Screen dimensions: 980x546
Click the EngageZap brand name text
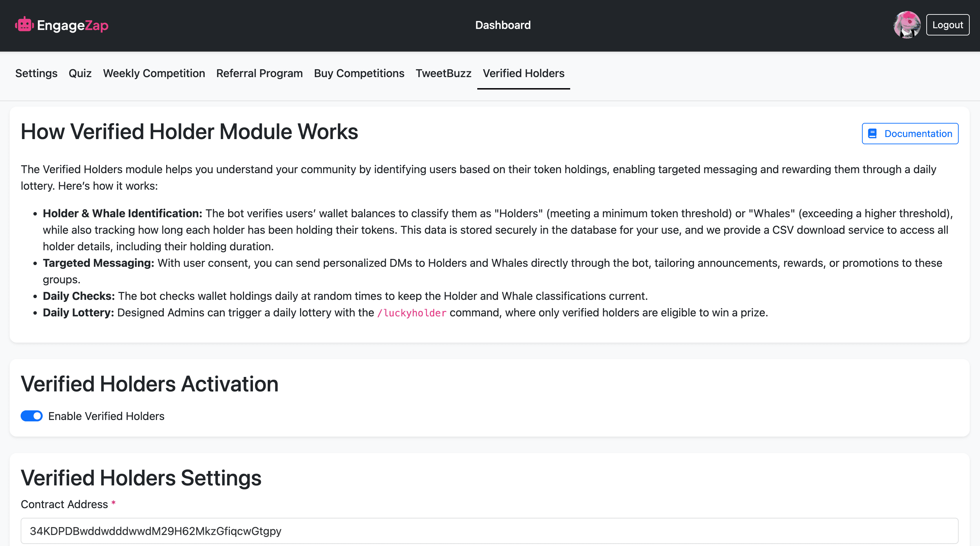click(x=73, y=25)
